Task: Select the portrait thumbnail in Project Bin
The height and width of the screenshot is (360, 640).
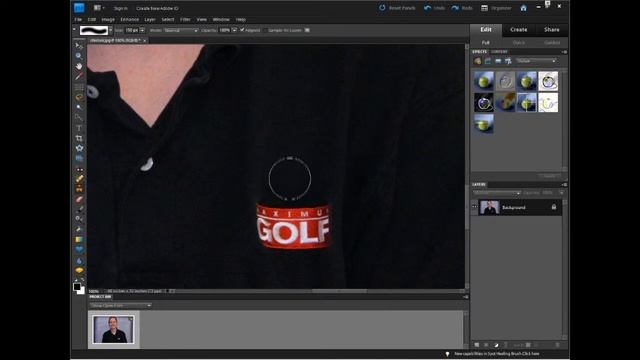Action: pos(113,329)
